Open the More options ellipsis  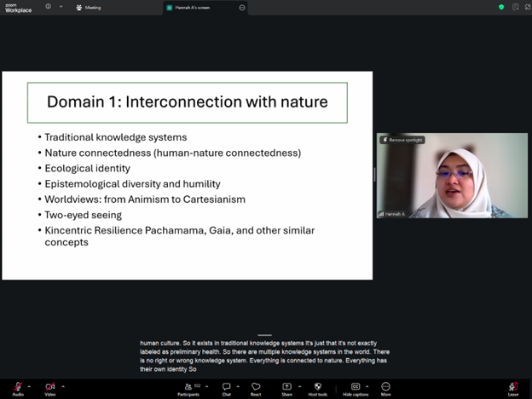[x=385, y=387]
